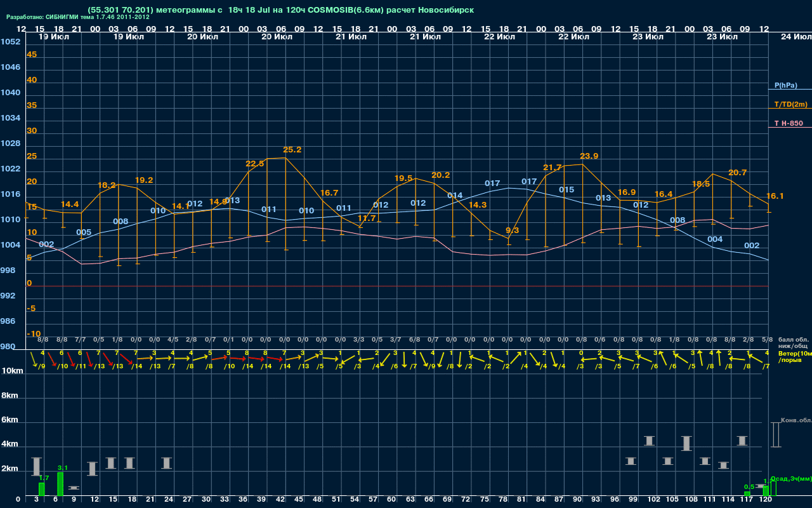Click the 25.2 peak temperature value
812x508 pixels.
coord(292,150)
